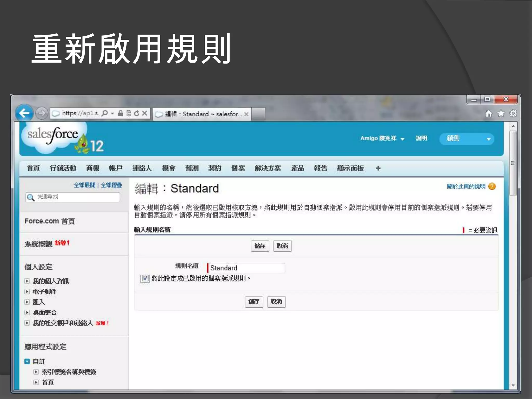This screenshot has width=532, height=399.
Task: Open the 銷售 app dropdown
Action: point(467,139)
